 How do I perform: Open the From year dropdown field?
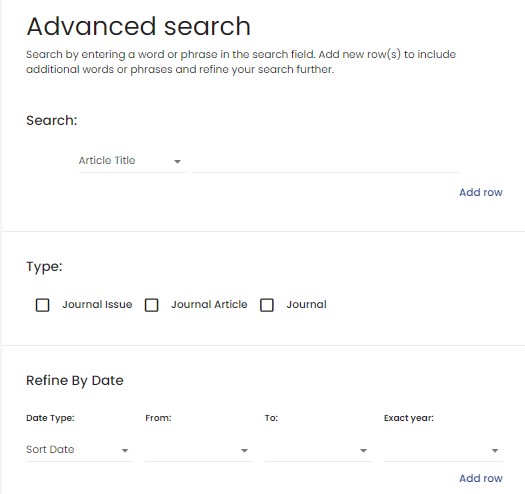pyautogui.click(x=199, y=450)
